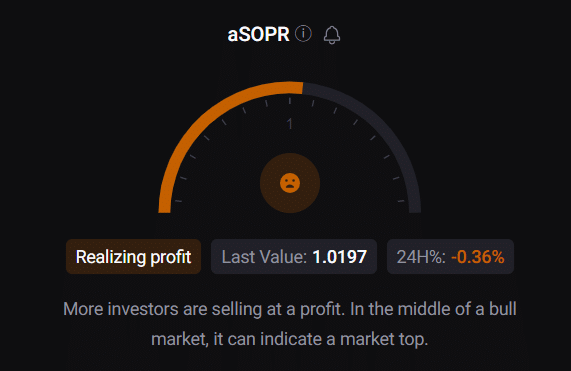Click the bottom-right end of gray arc

tap(415, 208)
